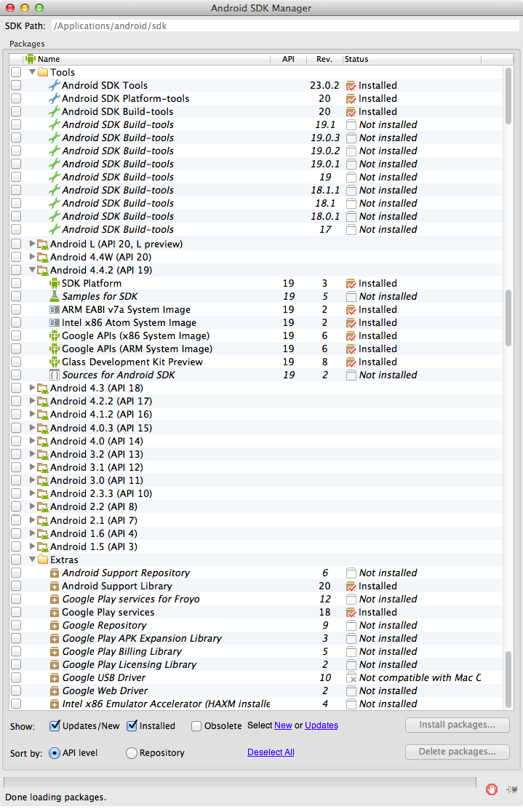Collapse the Android 4.4.2 (API 19) group
The image size is (523, 812).
pos(33,270)
